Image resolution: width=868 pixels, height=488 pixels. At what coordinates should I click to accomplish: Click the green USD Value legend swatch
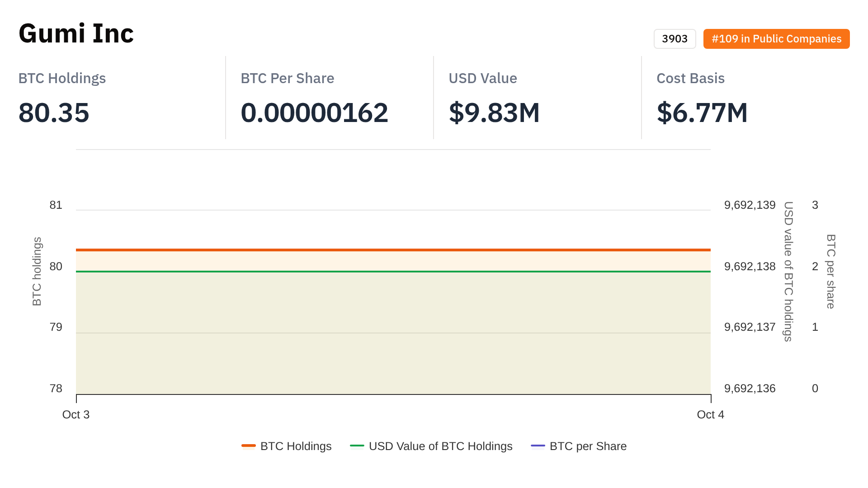[357, 446]
